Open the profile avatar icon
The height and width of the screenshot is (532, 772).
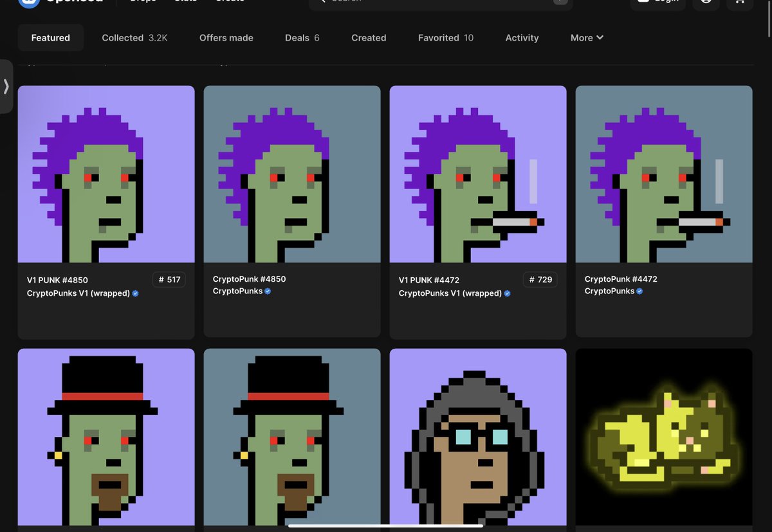(706, 3)
